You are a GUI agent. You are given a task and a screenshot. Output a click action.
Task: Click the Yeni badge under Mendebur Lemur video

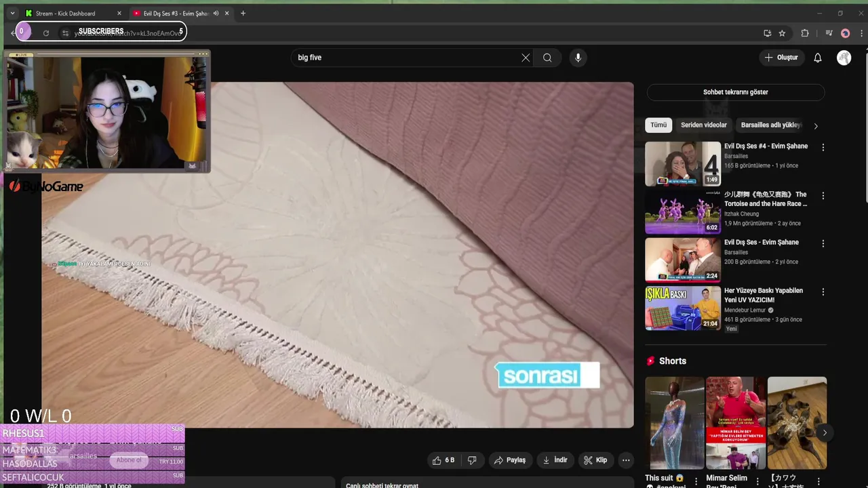point(731,329)
